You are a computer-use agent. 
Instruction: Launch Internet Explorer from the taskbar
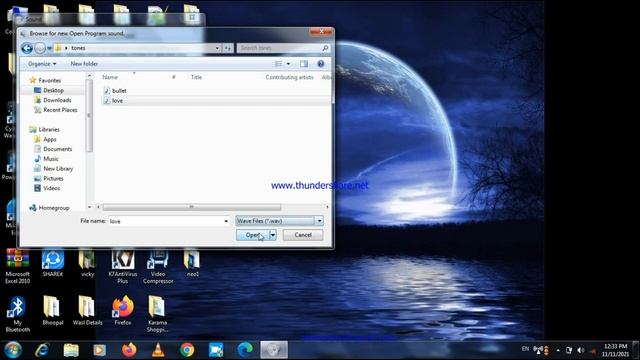42,350
